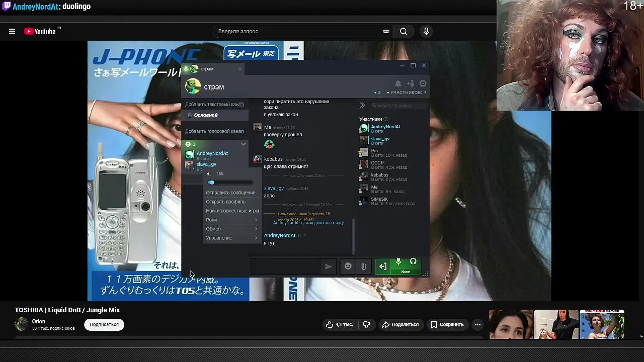Open the YouTube hamburger guide menu
Screen dimensions: 644x362
click(12, 31)
